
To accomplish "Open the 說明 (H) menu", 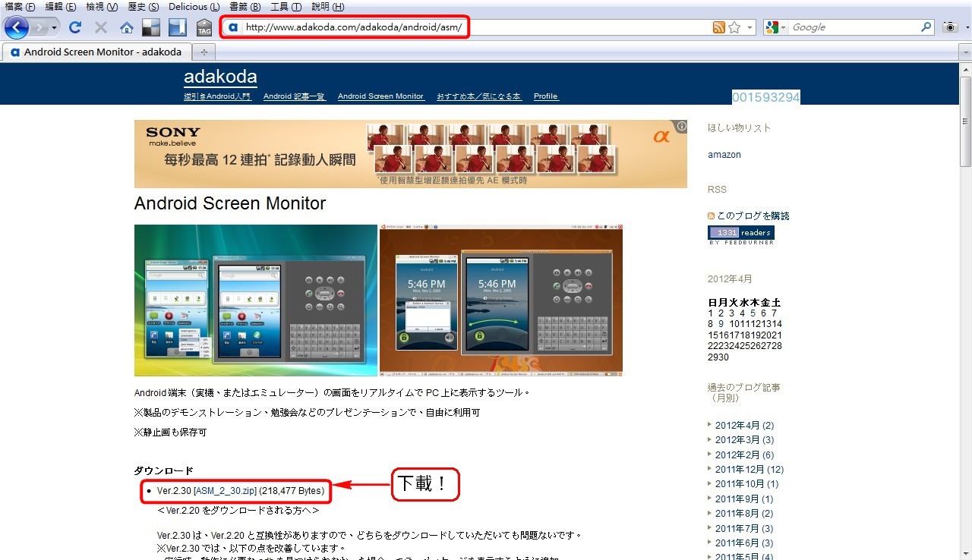I will point(327,7).
